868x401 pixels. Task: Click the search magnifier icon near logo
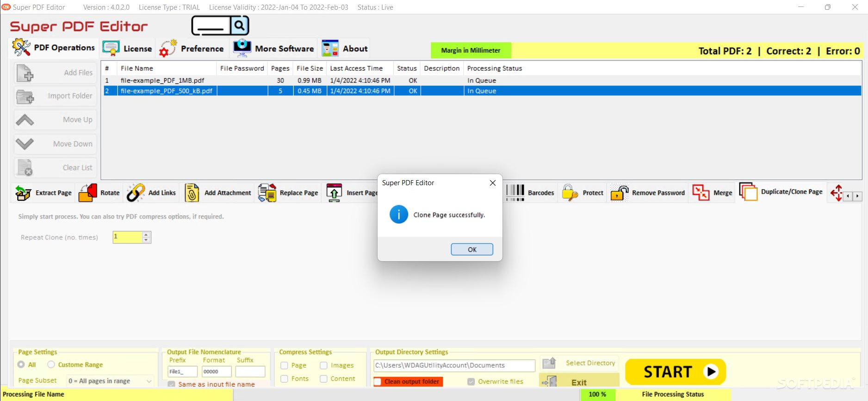pos(239,25)
